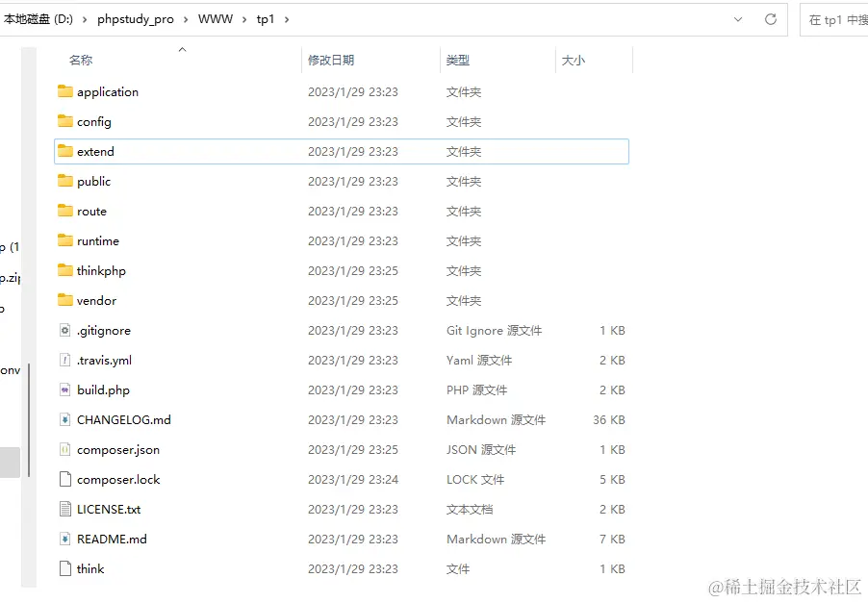
Task: Click the 36 KB size of CHANGELOG.md
Action: [609, 420]
